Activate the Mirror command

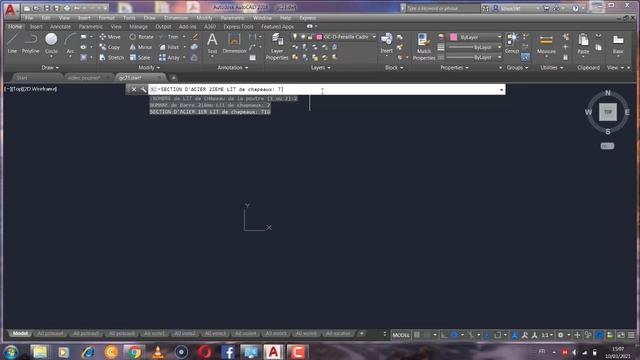141,47
